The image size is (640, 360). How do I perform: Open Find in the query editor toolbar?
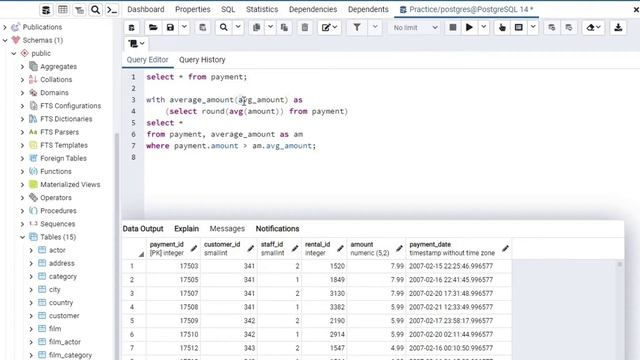point(224,28)
